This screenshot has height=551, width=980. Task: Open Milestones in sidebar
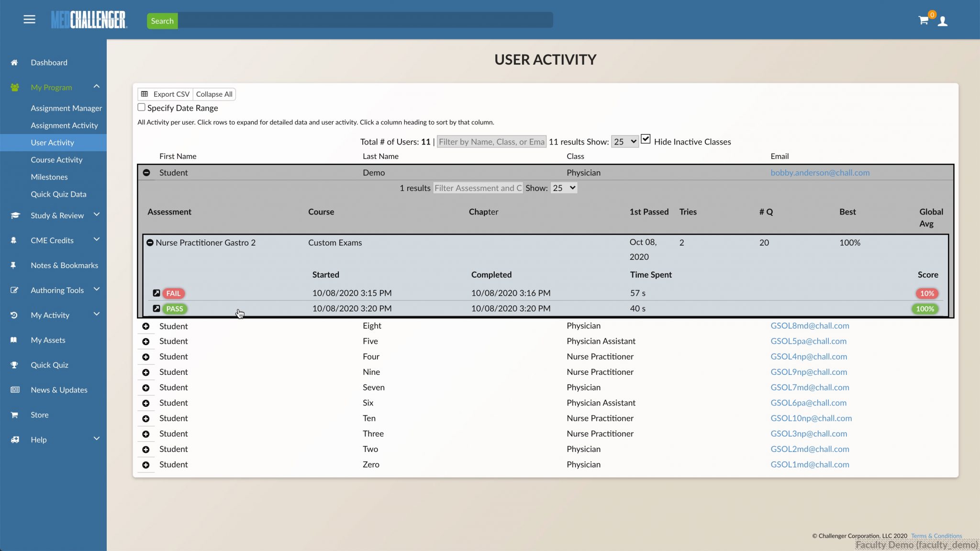(49, 177)
